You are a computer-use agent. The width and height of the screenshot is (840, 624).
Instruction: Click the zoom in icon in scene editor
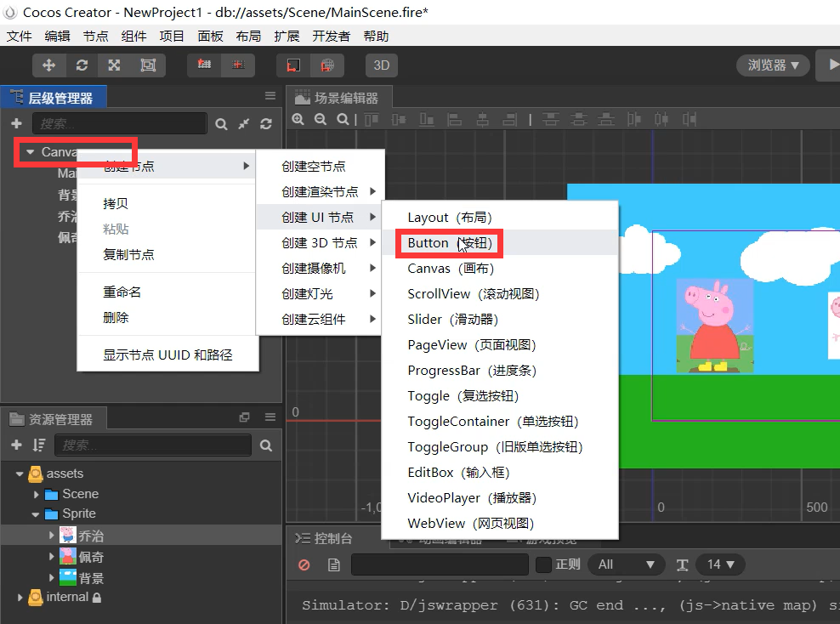click(298, 120)
